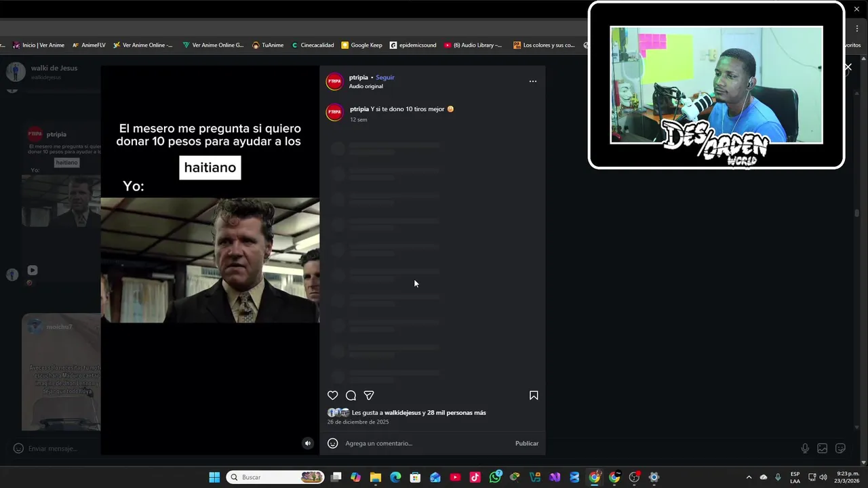Click ptripia avatar beside the caption

click(x=335, y=112)
